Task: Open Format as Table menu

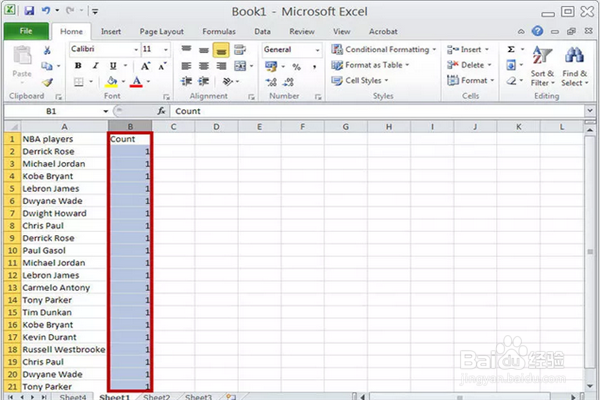Action: (370, 65)
